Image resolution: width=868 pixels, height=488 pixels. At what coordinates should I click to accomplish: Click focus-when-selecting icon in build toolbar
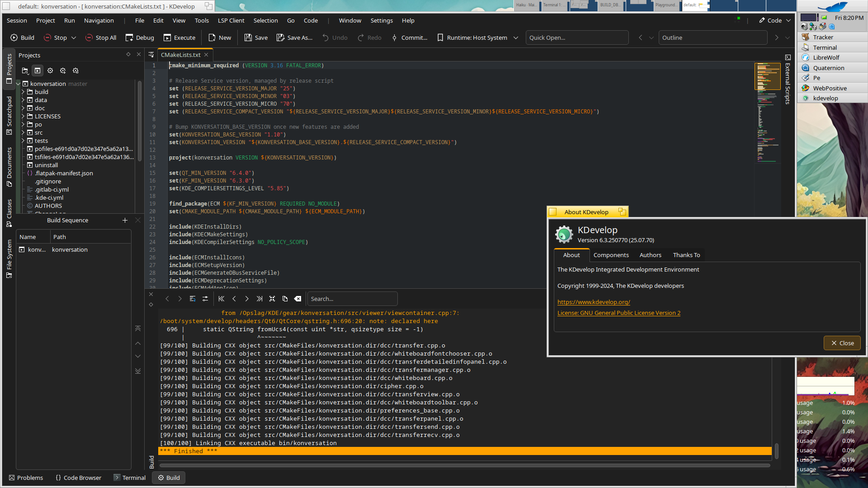[272, 299]
